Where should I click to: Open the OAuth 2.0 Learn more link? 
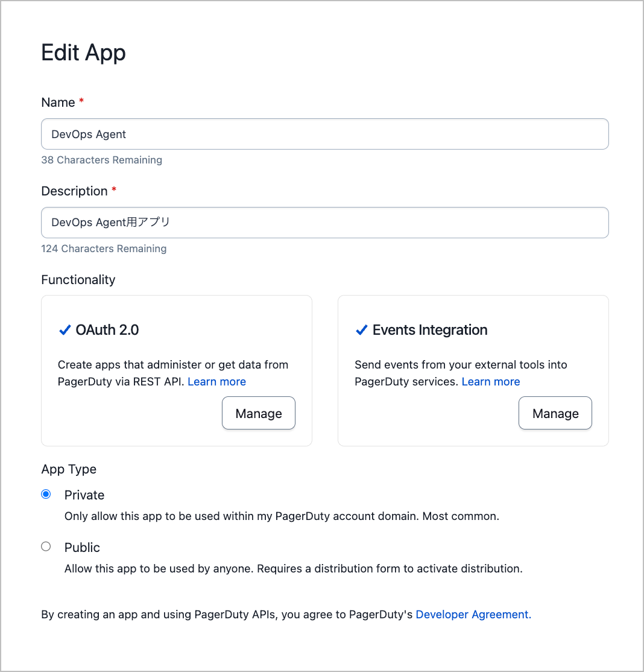click(x=216, y=381)
